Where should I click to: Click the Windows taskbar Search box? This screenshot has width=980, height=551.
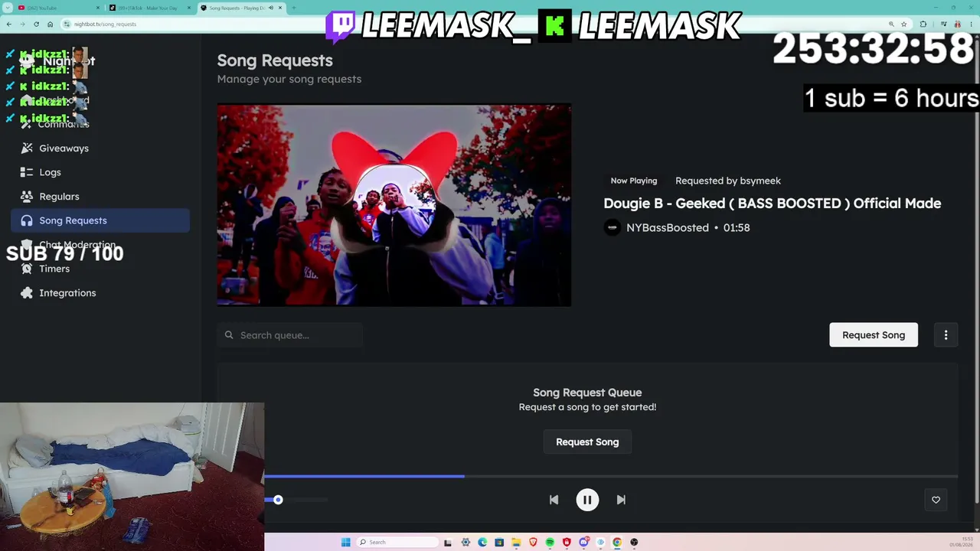pyautogui.click(x=398, y=543)
